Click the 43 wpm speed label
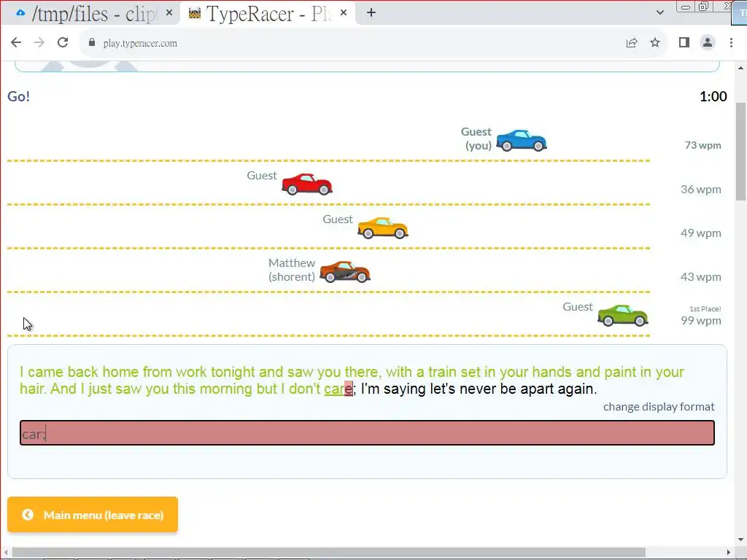The image size is (747, 560). [701, 276]
